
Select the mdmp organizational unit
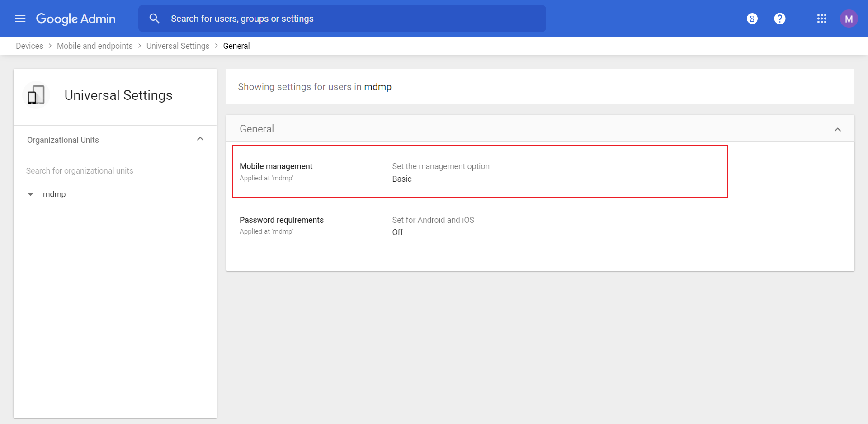coord(54,194)
